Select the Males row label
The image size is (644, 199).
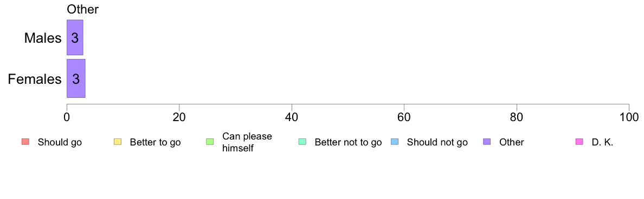[x=43, y=38]
